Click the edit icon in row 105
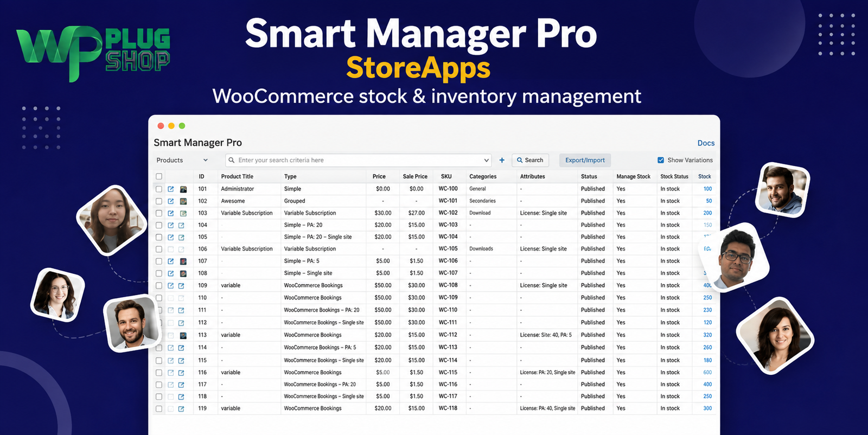Viewport: 868px width, 435px height. (x=171, y=237)
